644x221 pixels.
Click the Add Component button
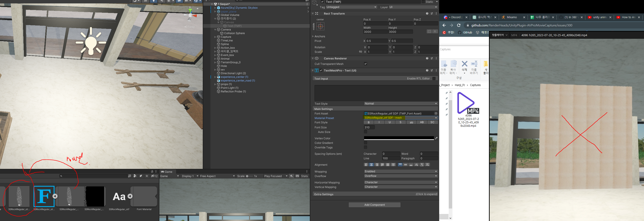(374, 204)
